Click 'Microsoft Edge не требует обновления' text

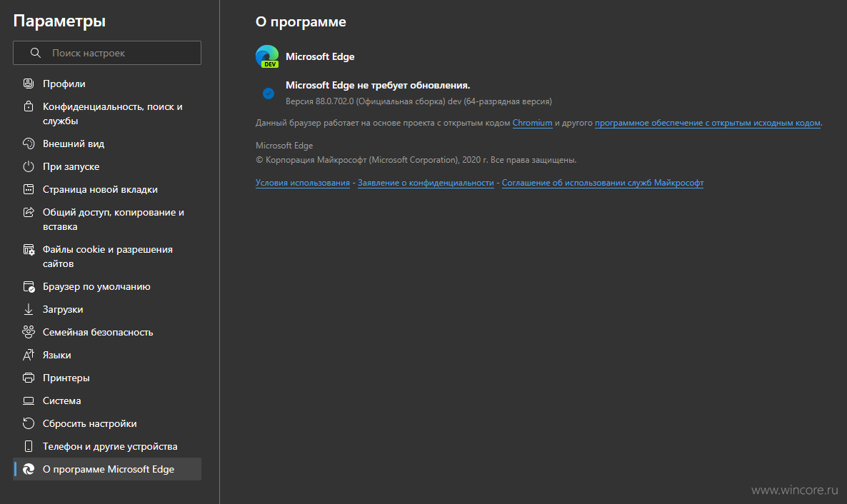(378, 86)
